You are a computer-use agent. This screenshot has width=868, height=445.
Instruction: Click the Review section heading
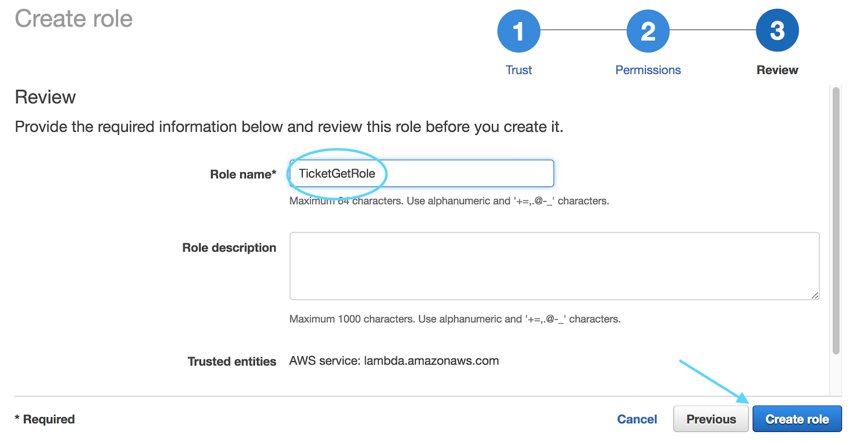[x=45, y=97]
